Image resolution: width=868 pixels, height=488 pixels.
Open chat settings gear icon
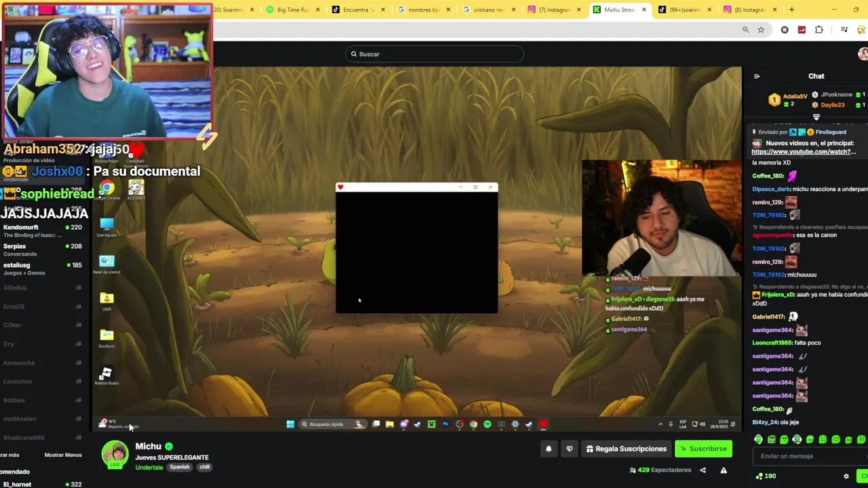(x=846, y=476)
